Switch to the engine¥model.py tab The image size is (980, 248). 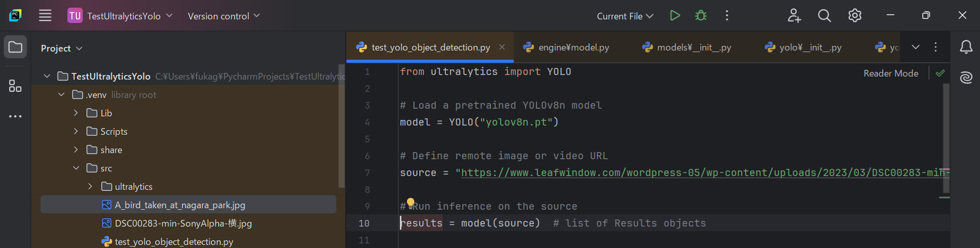[566, 47]
